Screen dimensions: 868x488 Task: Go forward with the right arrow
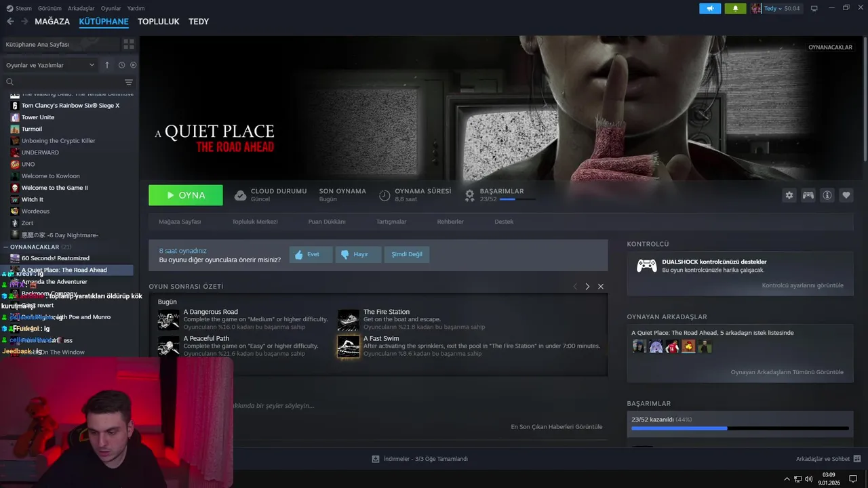tap(24, 21)
